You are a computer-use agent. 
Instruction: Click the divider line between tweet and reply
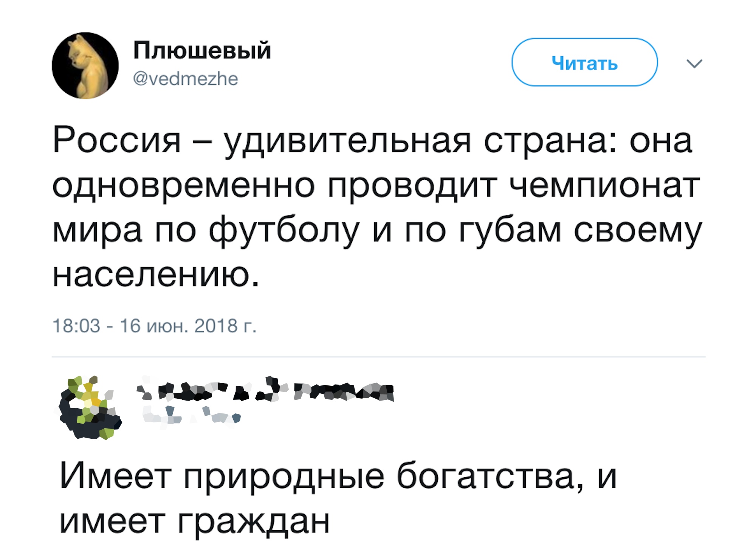(x=378, y=356)
